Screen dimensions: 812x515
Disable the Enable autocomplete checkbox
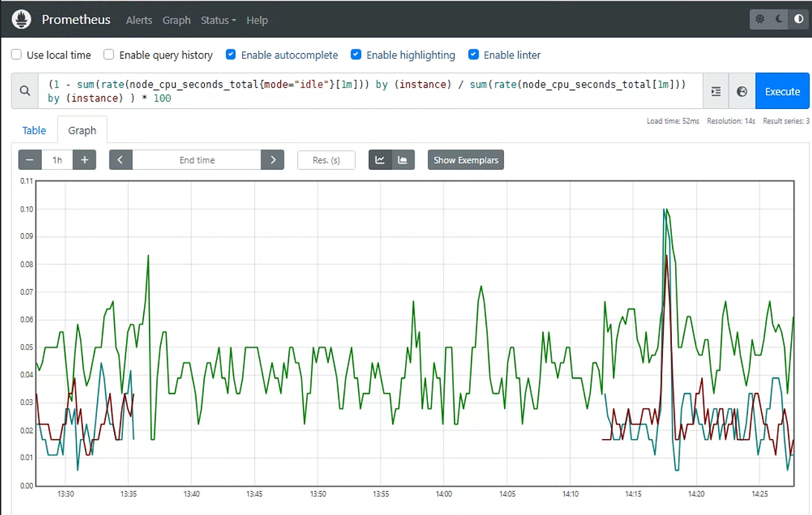(231, 55)
